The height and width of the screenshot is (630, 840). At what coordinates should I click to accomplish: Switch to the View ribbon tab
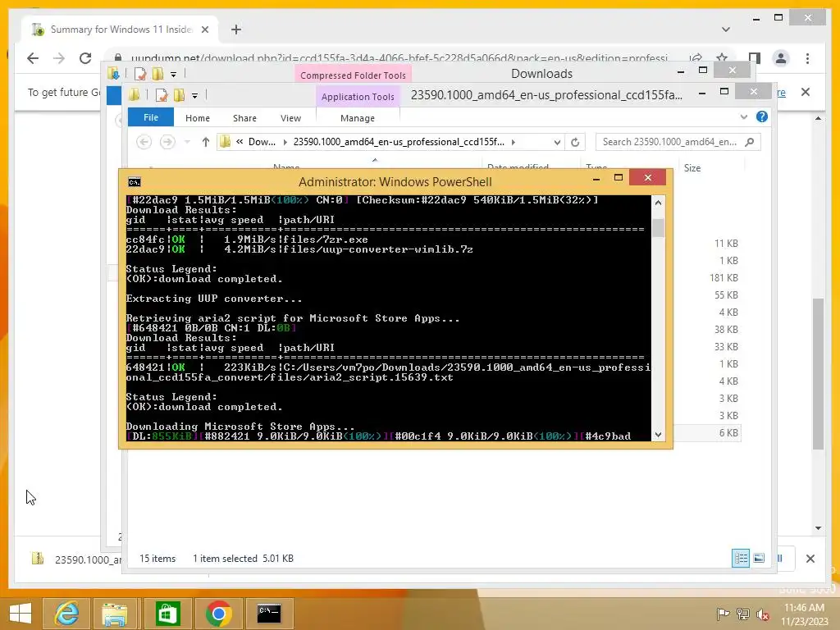coord(290,118)
